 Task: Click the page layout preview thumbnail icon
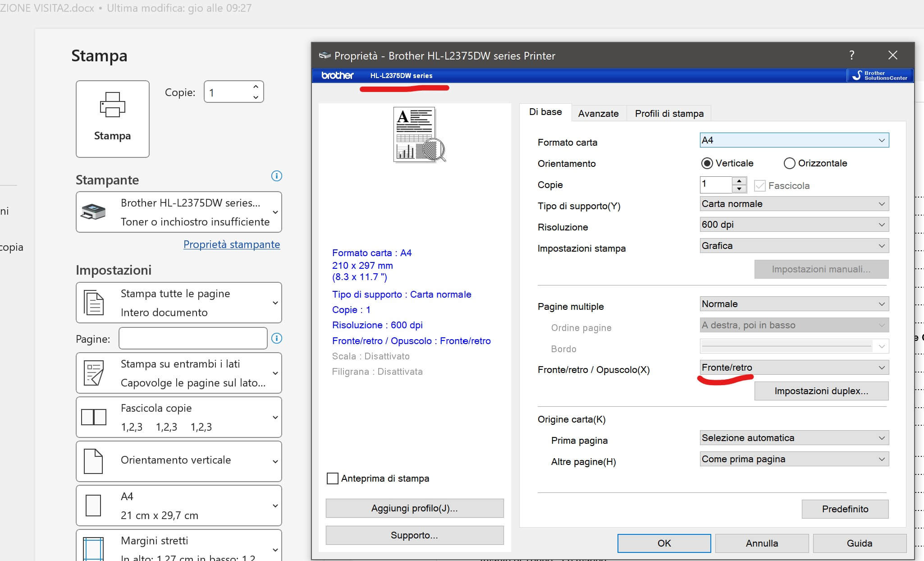[x=419, y=134]
